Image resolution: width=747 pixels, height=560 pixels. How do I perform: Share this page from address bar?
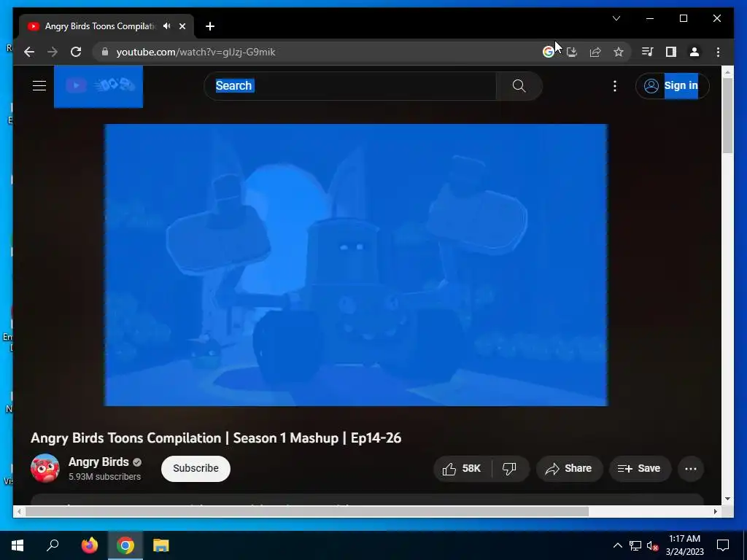595,52
